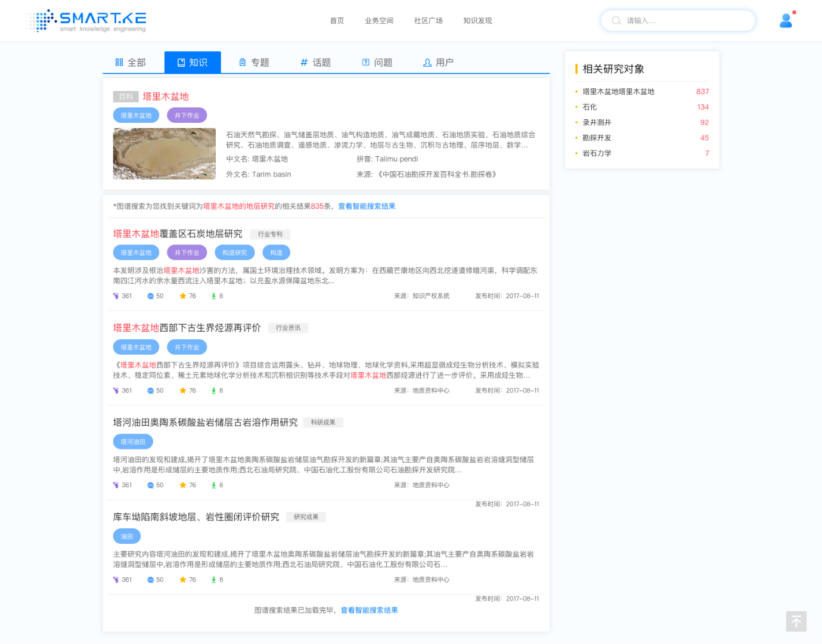The image size is (822, 644).
Task: Click the 塔河油田 tag
Action: (x=133, y=442)
